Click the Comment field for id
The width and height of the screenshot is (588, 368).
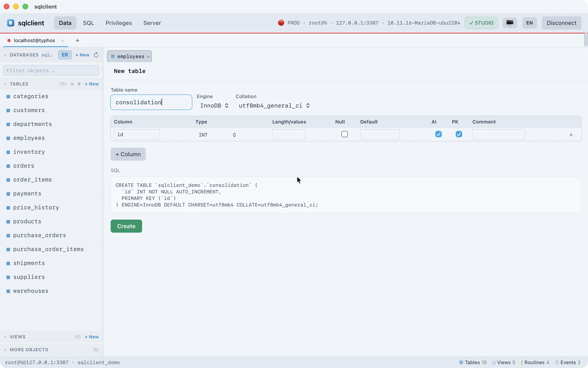[499, 135]
